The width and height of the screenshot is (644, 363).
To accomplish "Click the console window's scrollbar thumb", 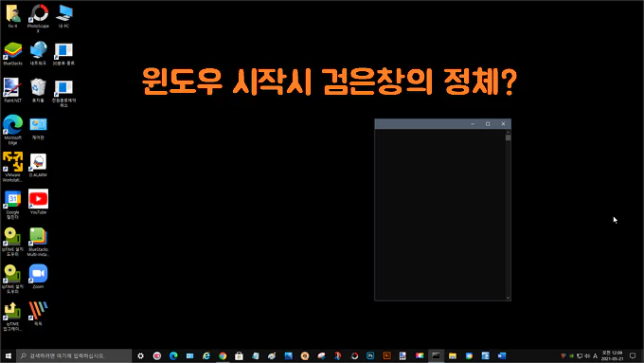I will 508,138.
